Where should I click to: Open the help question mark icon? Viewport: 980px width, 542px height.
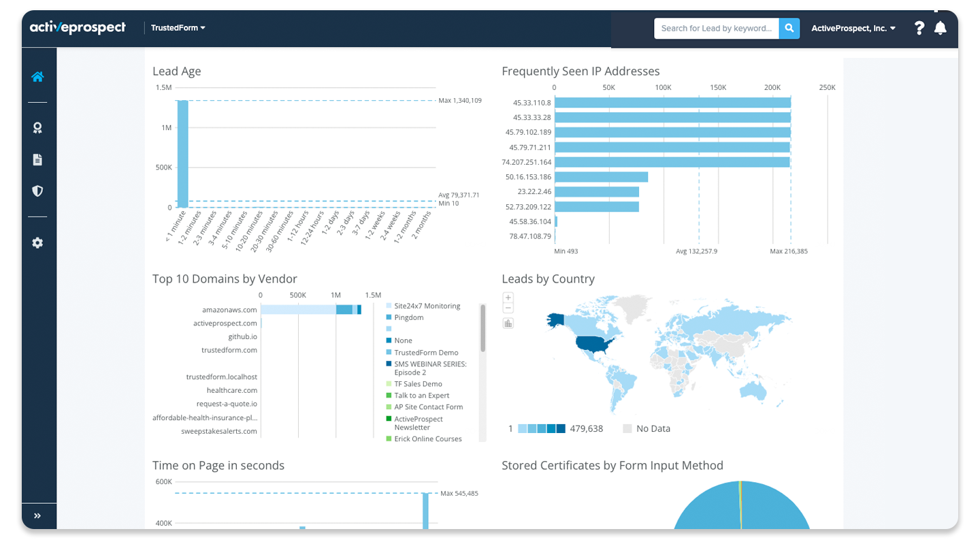click(x=919, y=28)
